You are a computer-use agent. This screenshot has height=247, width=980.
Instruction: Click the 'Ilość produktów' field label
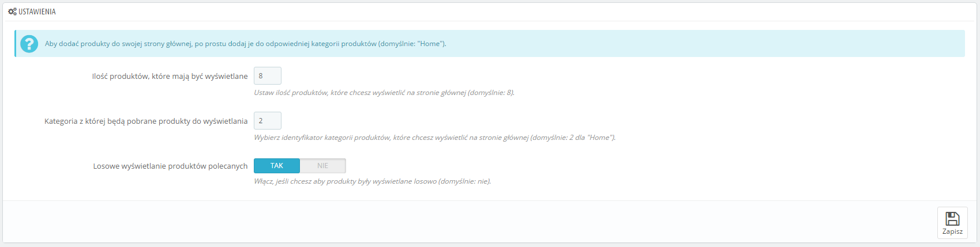[170, 76]
